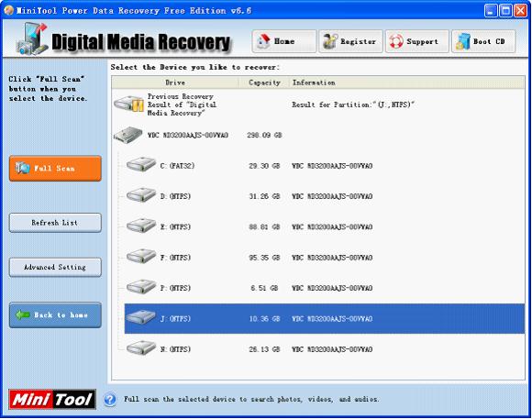This screenshot has width=532, height=419.
Task: Click the information text in the C: row
Action: (332, 166)
